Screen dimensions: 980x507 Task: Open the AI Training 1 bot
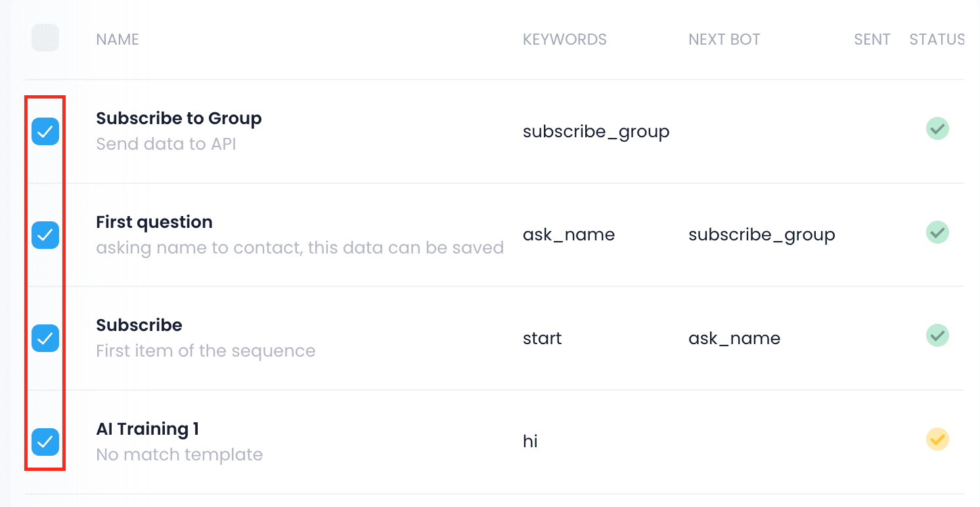tap(148, 430)
